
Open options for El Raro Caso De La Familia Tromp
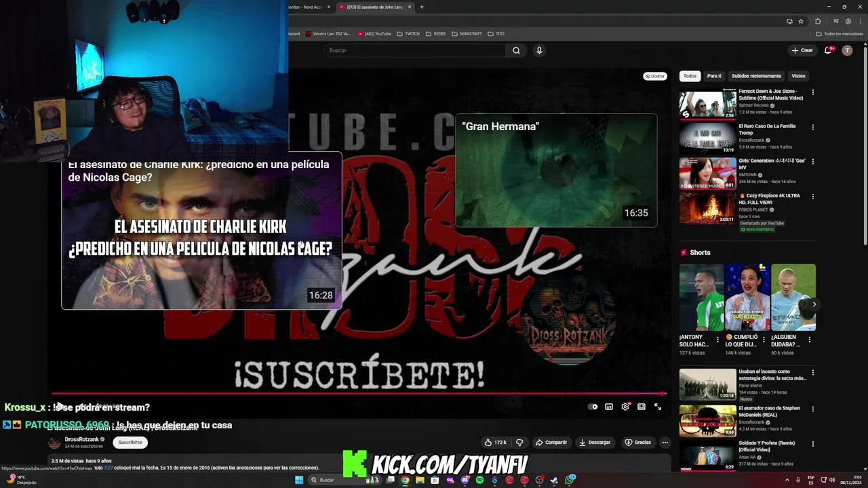812,127
